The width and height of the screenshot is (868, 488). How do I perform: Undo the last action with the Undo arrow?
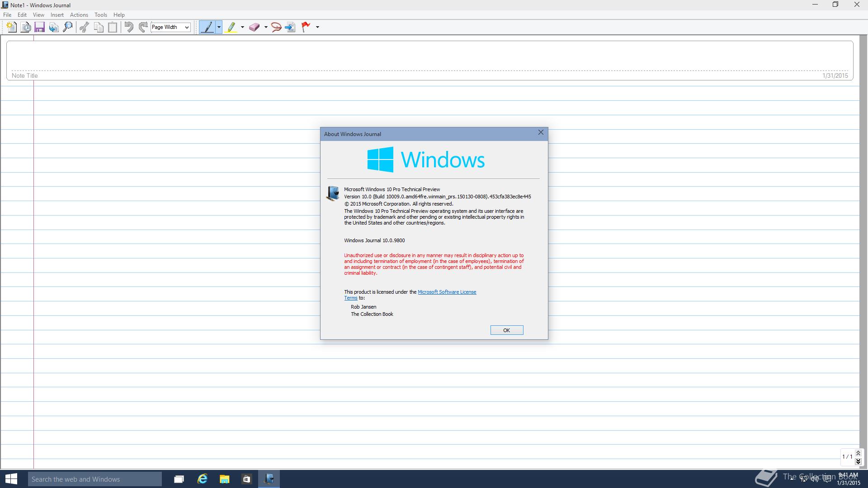pyautogui.click(x=129, y=27)
